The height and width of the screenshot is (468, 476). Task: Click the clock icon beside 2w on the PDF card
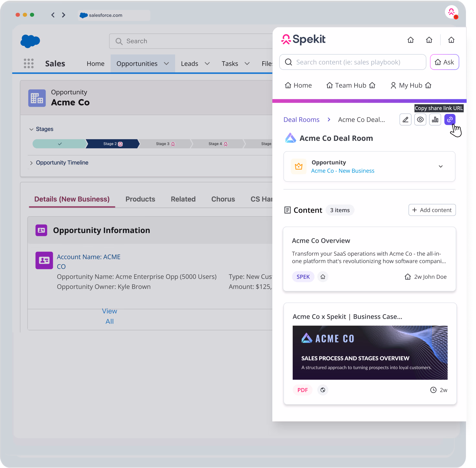[x=433, y=390]
